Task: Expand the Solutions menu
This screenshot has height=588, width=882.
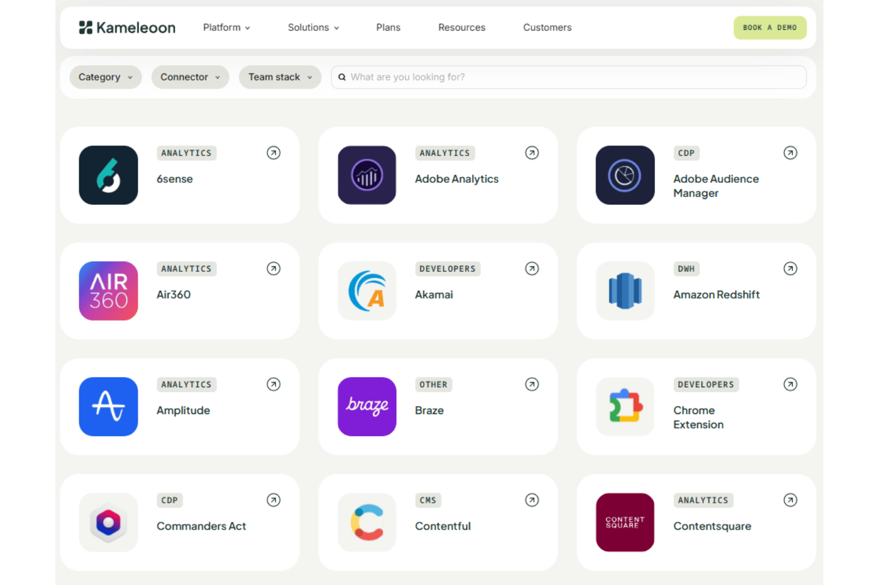Action: pyautogui.click(x=313, y=27)
